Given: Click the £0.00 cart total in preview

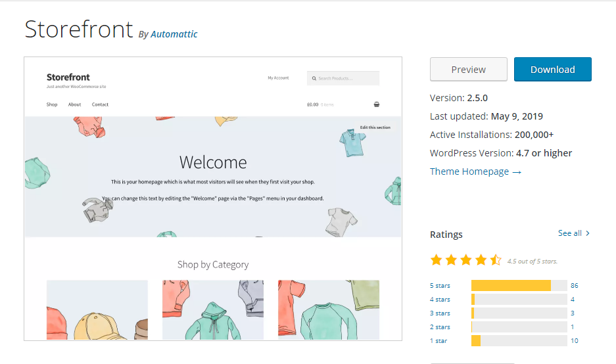Looking at the screenshot, I should [x=313, y=104].
